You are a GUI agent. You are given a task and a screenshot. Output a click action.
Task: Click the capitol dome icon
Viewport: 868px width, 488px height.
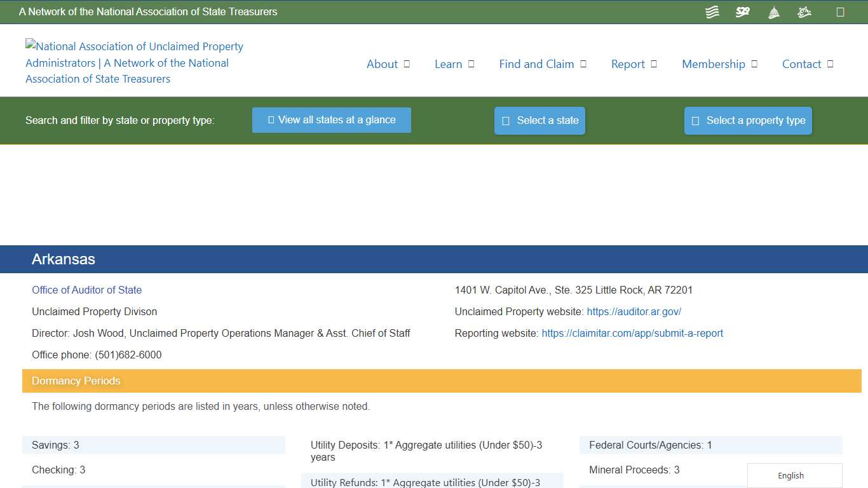(773, 12)
